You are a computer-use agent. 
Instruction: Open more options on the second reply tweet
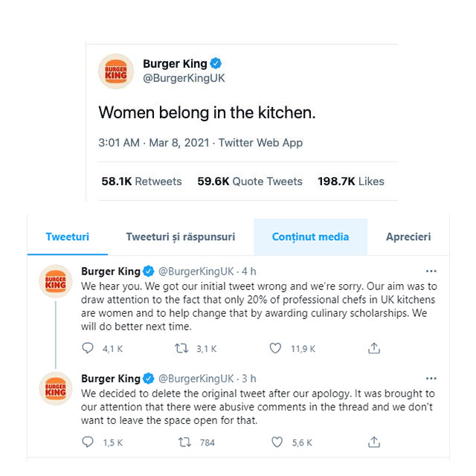pyautogui.click(x=431, y=378)
